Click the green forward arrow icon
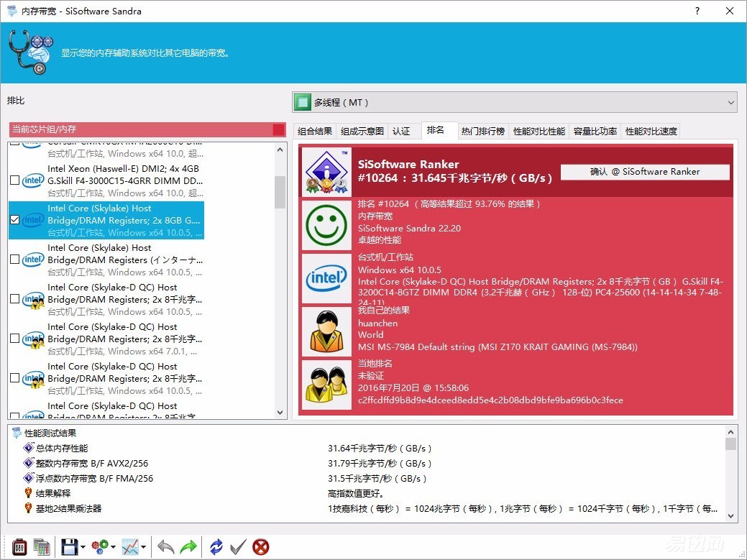Viewport: 747px width, 560px height. coord(188,547)
